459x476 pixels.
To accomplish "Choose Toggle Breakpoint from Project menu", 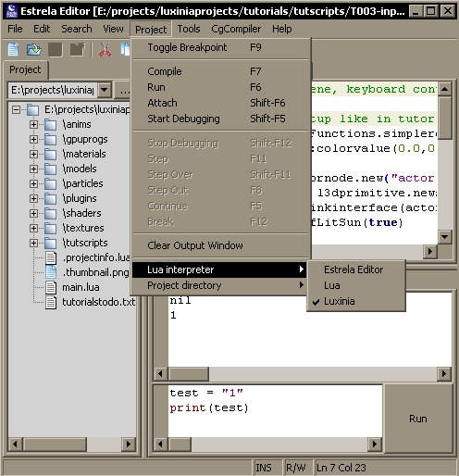I will point(220,47).
